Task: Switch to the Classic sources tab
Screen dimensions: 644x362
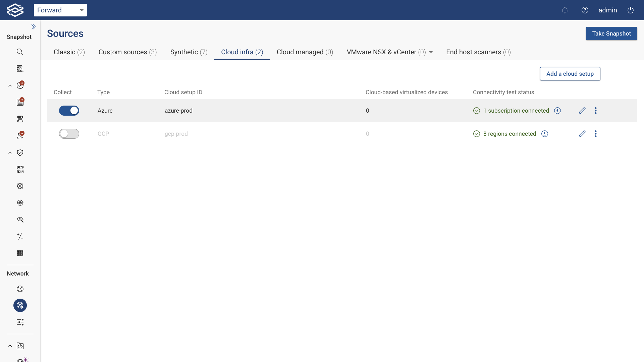Action: [69, 52]
